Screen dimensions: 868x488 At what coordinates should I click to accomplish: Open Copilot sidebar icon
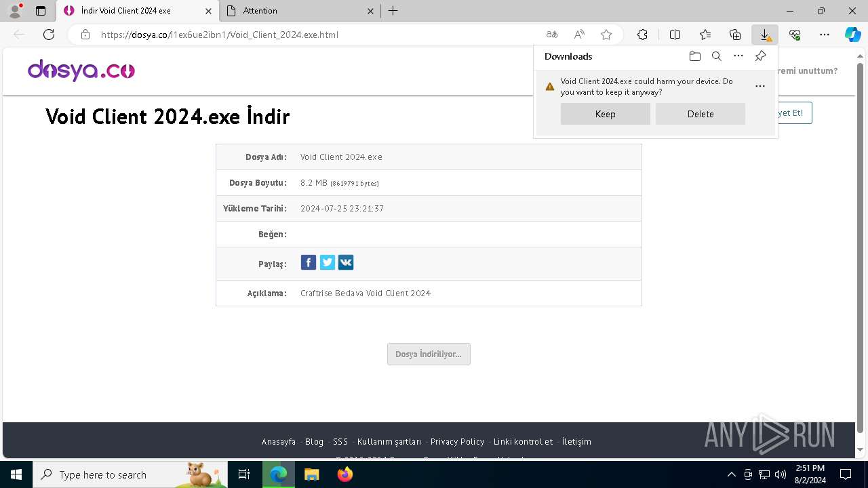(852, 35)
